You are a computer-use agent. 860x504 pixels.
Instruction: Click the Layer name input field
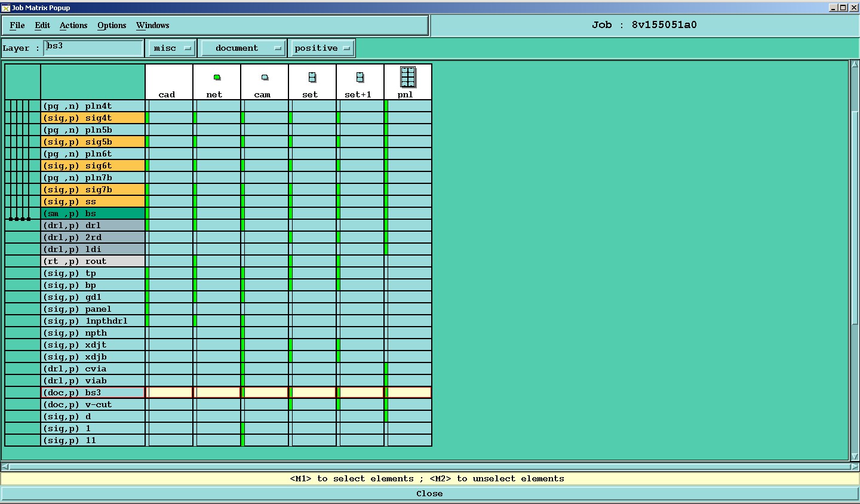tap(94, 48)
